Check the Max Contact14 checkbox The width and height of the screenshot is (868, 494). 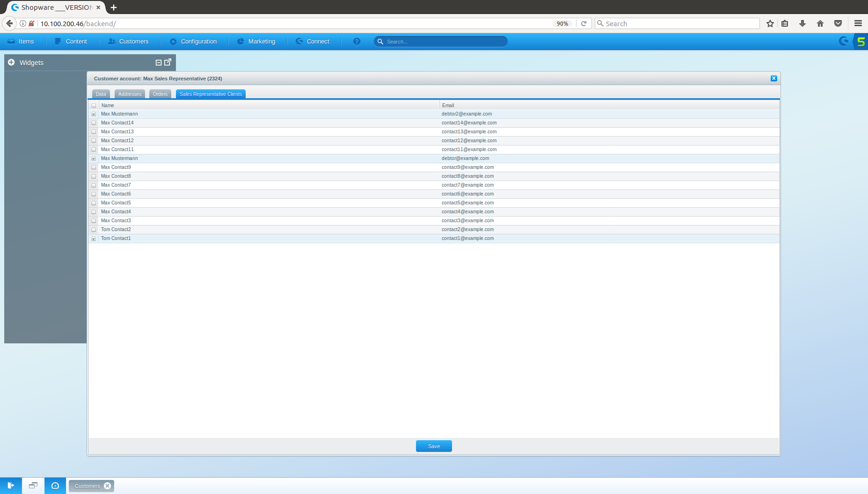tap(94, 123)
